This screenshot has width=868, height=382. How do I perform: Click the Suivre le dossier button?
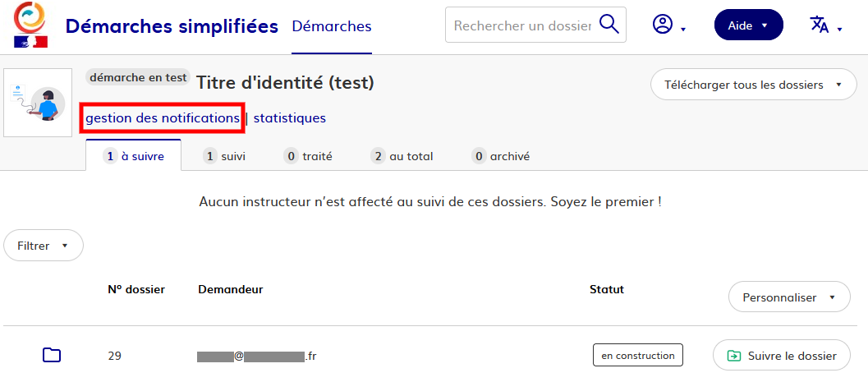781,356
